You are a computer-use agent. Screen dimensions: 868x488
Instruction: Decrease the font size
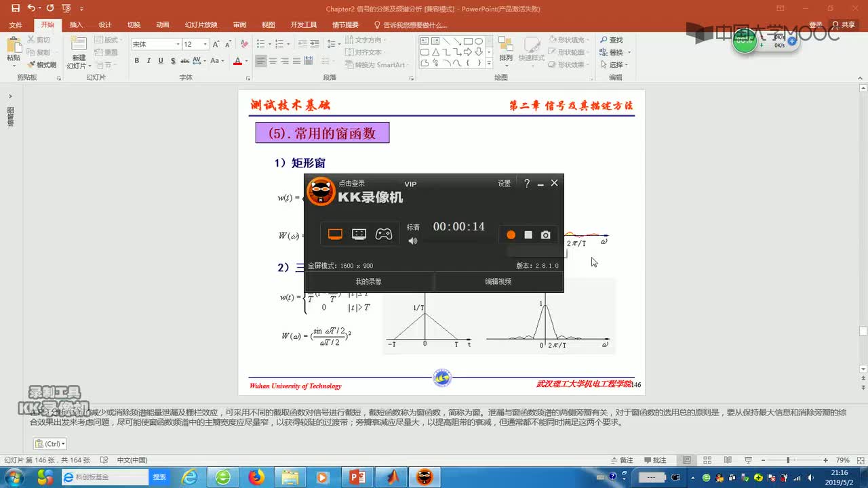229,44
